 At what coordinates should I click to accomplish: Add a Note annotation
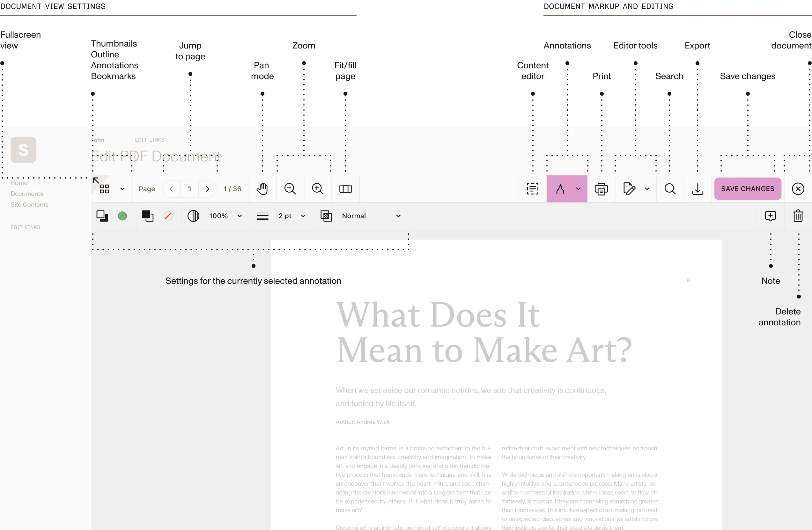[x=771, y=216]
